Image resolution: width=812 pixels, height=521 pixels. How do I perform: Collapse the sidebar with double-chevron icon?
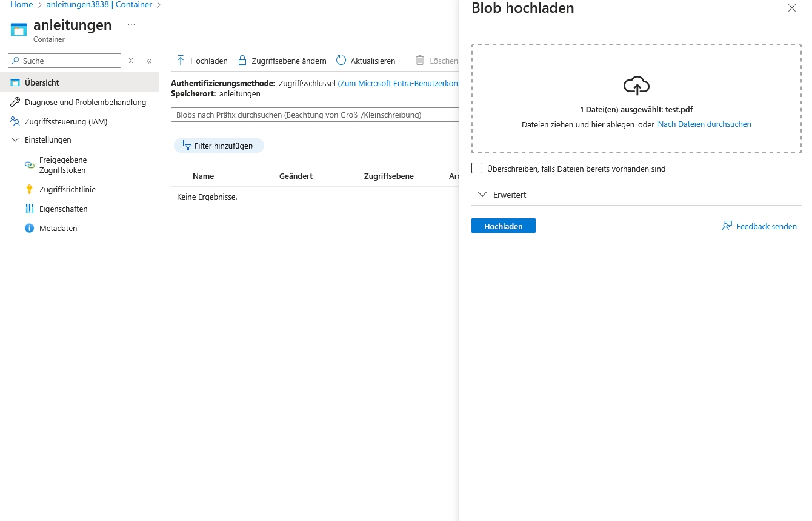click(149, 61)
